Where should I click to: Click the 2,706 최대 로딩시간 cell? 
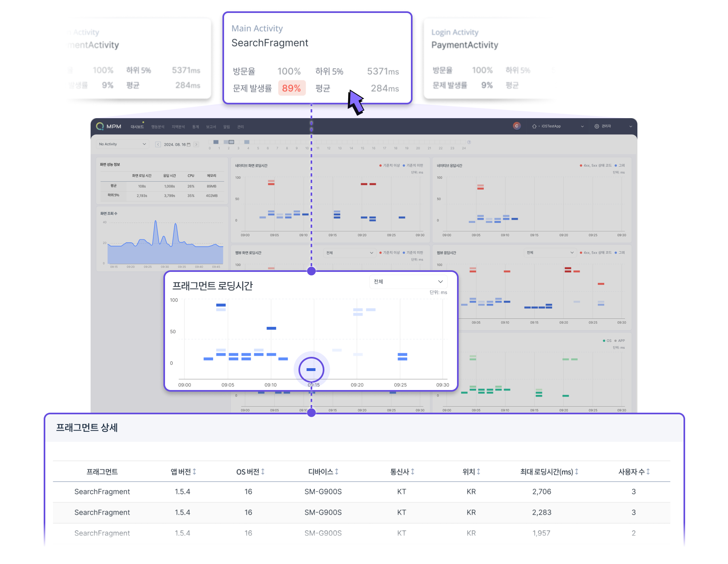pos(542,492)
